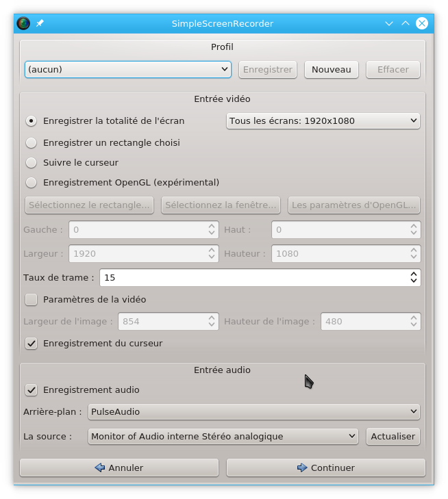Click the Haut value field
Image resolution: width=448 pixels, height=499 pixels.
pos(346,230)
